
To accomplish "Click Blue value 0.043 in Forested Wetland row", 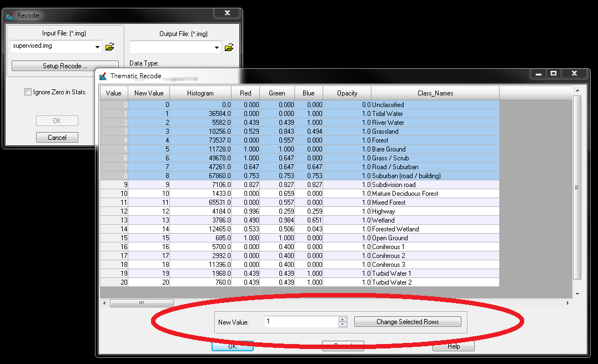I will tap(309, 229).
